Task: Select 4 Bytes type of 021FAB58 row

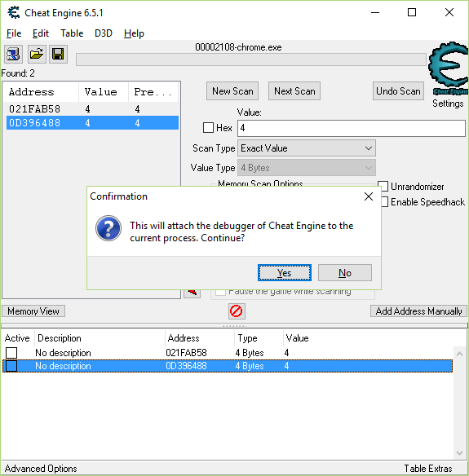Action: (250, 353)
